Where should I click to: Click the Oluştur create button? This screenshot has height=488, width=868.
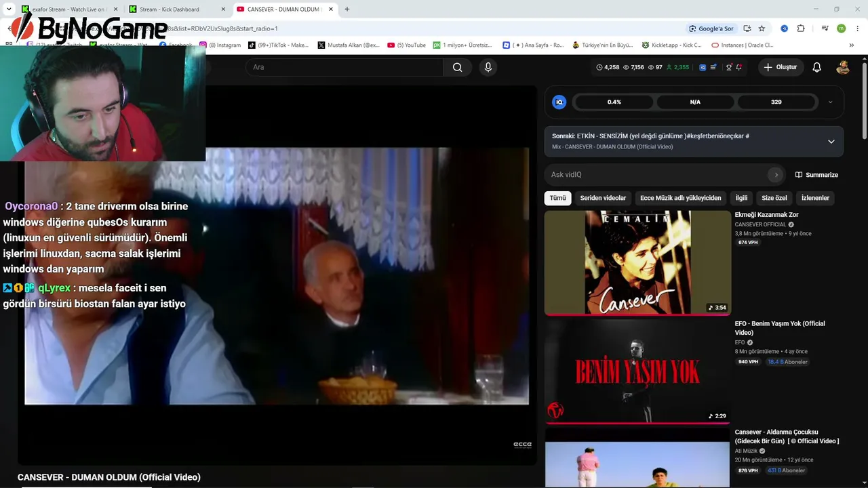point(781,67)
